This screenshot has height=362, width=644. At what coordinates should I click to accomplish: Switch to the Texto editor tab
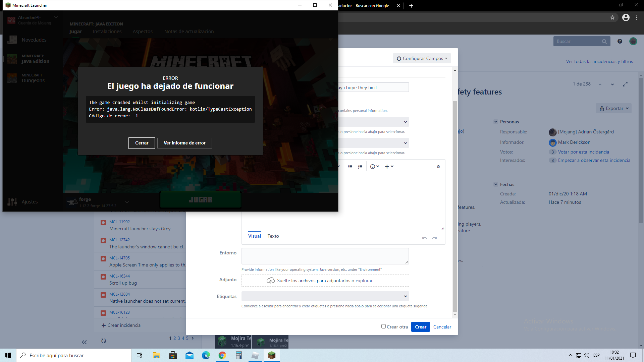273,236
